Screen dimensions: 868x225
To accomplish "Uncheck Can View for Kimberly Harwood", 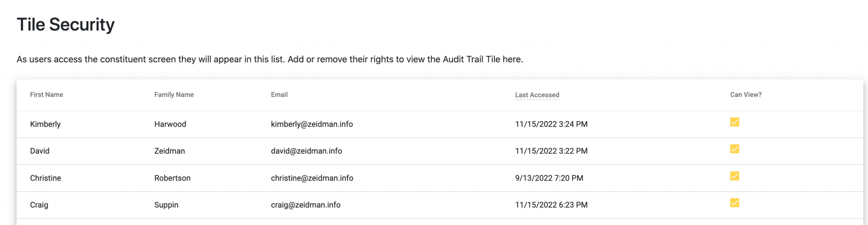I will tap(734, 122).
